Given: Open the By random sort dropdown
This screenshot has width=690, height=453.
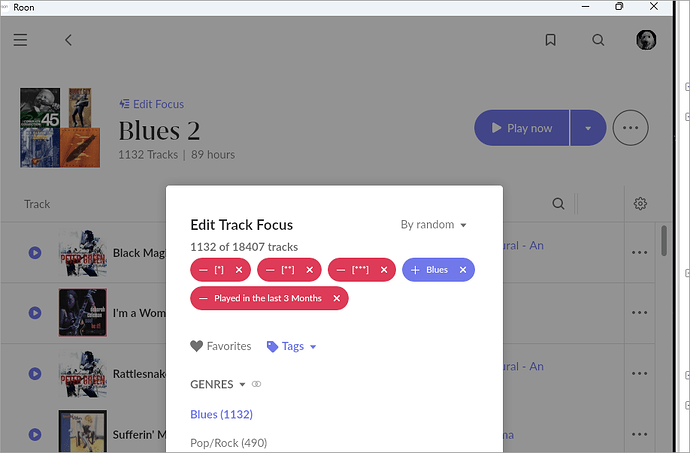Looking at the screenshot, I should pos(433,225).
